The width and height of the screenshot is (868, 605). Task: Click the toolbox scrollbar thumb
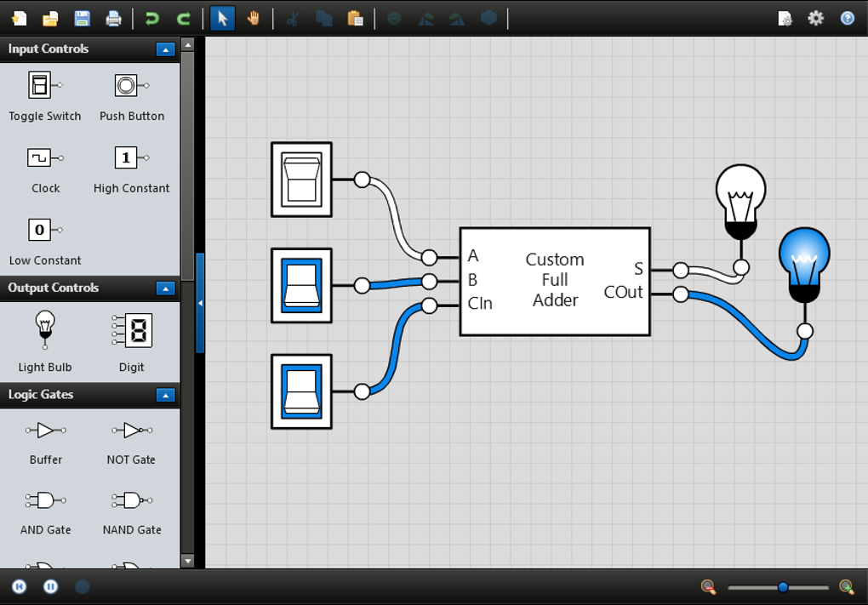[x=188, y=166]
